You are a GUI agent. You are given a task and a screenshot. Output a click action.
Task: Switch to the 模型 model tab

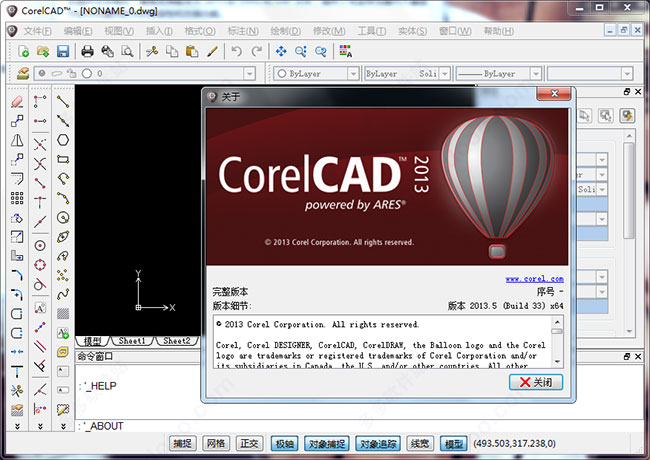click(92, 341)
